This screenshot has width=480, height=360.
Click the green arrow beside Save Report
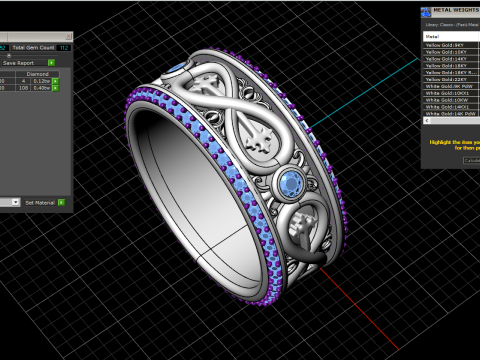51,63
